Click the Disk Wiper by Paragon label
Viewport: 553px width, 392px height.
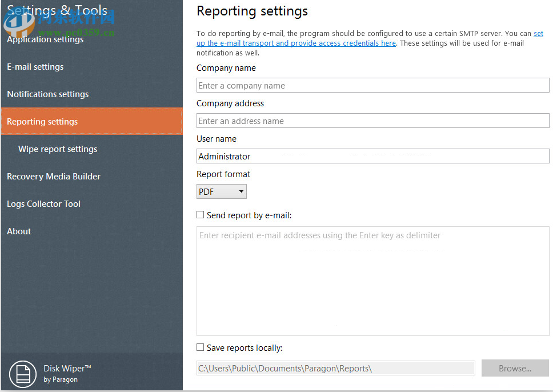click(x=67, y=373)
